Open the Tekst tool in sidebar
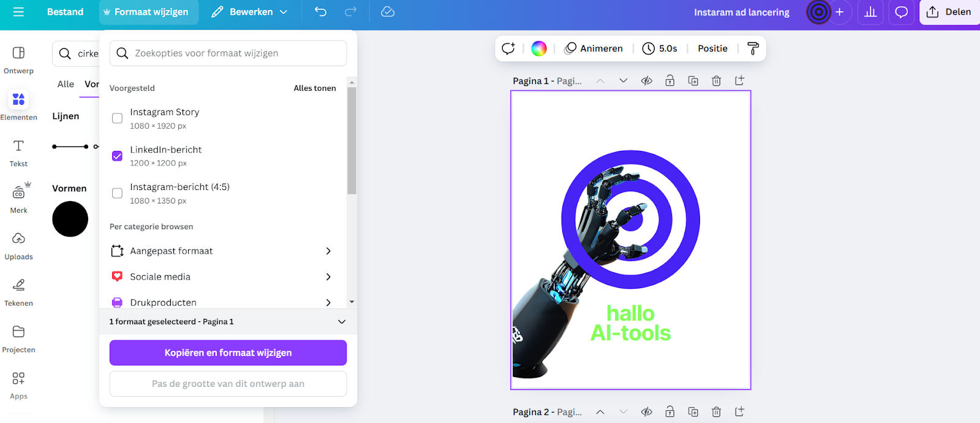 [x=18, y=152]
